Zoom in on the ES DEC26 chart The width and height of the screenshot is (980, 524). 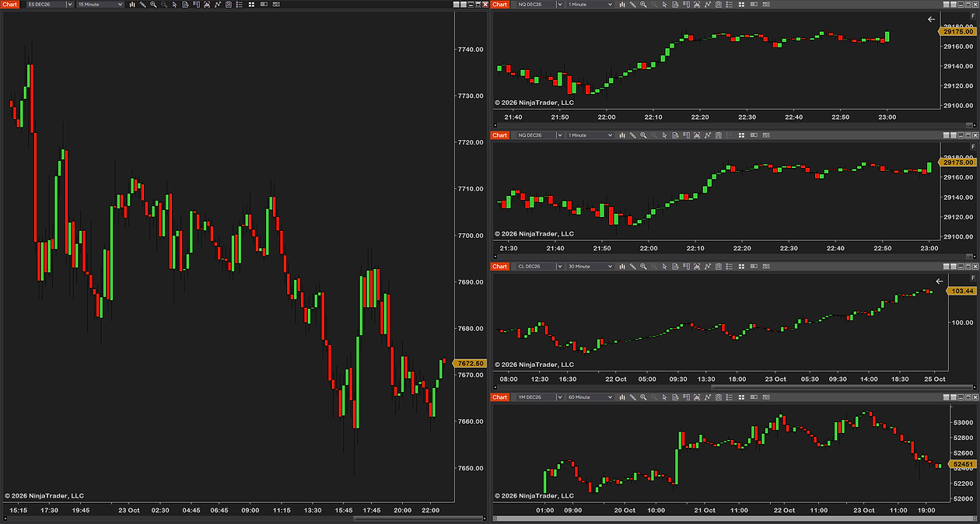point(153,5)
